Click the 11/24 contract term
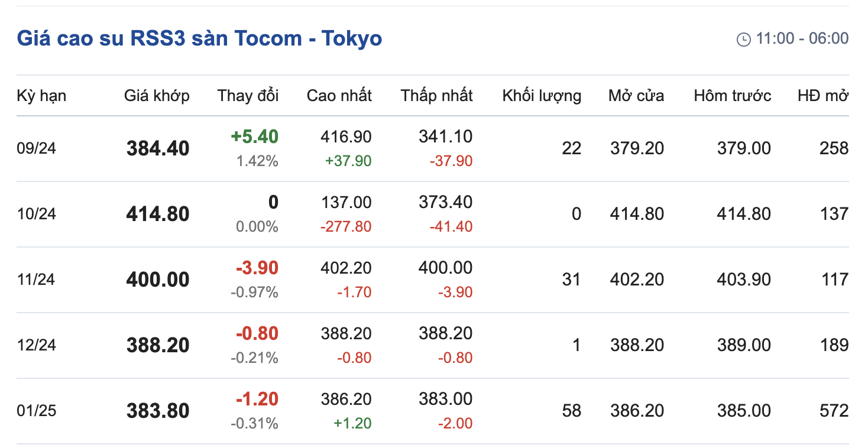 pos(36,280)
